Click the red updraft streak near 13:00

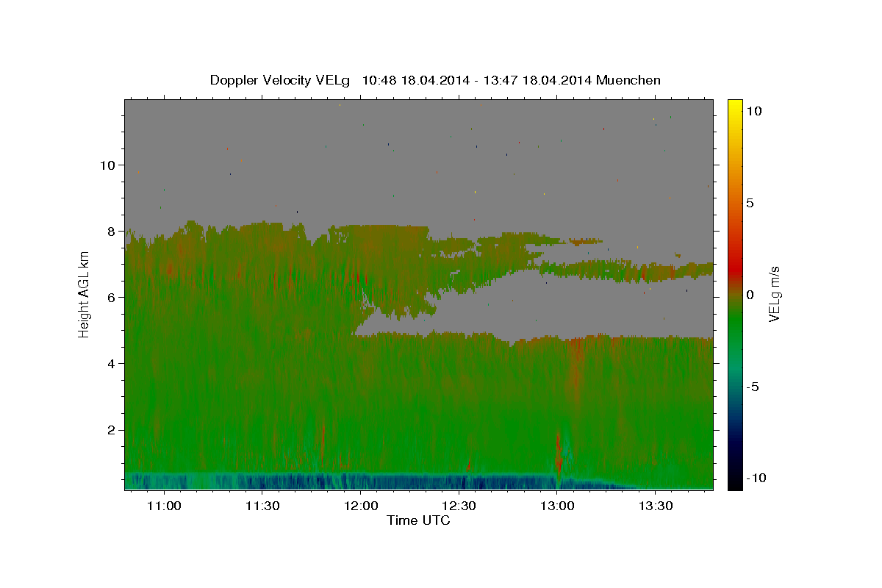559,456
